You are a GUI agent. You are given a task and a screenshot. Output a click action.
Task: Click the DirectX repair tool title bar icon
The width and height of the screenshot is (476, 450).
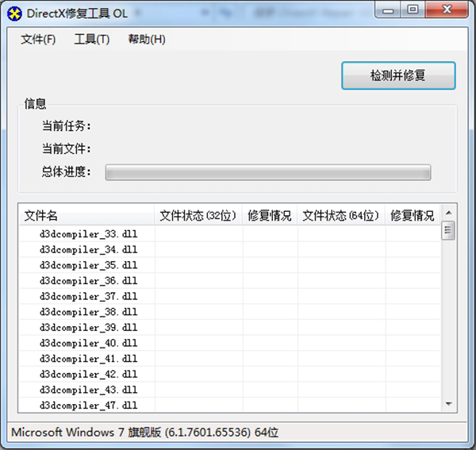(x=14, y=13)
